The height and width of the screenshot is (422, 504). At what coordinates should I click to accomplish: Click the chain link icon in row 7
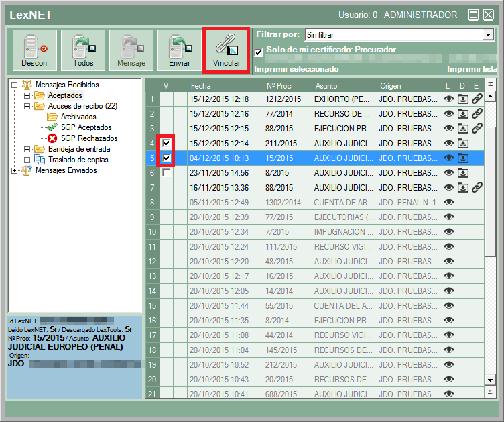click(477, 187)
